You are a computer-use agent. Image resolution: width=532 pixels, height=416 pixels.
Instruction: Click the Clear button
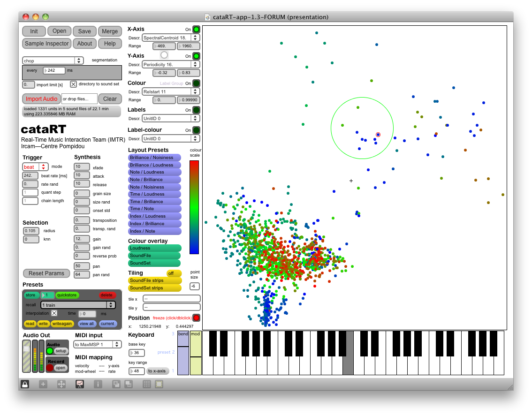(110, 99)
